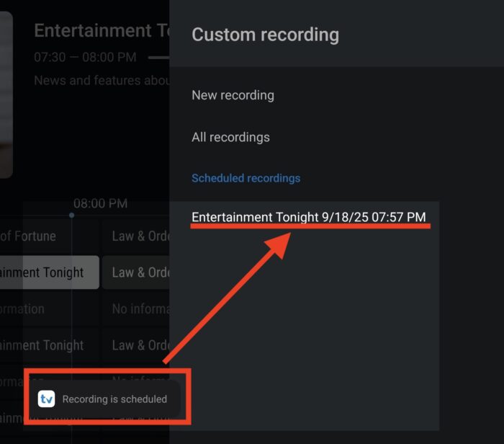Open the All recordings list
Viewport: 504px width, 444px height.
pyautogui.click(x=230, y=137)
